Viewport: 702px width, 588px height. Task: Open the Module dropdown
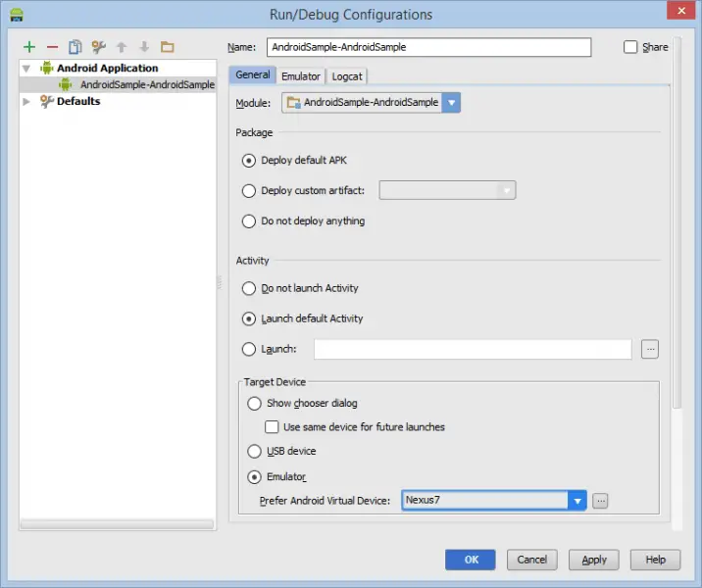pos(451,103)
